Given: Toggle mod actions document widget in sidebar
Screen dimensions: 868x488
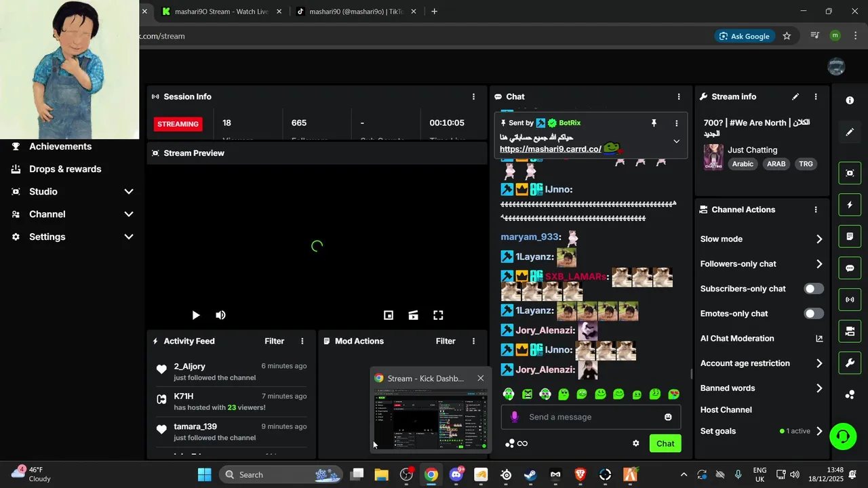Looking at the screenshot, I should point(850,237).
